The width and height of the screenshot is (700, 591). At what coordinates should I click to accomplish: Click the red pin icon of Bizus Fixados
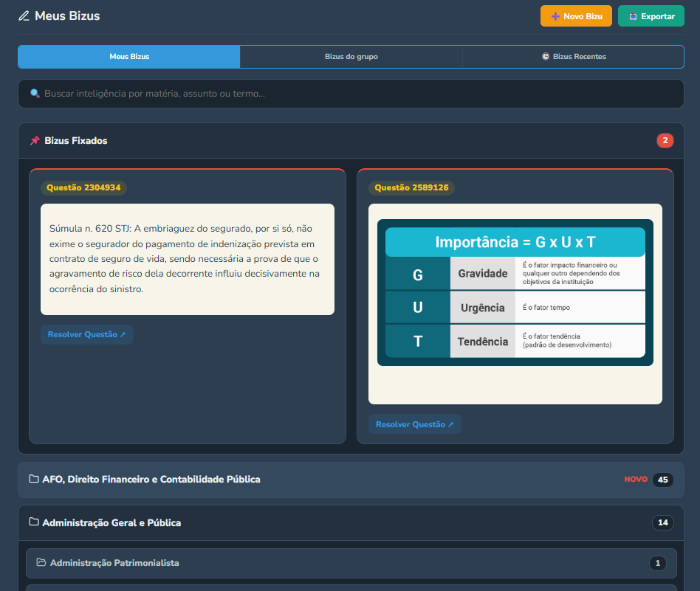point(35,140)
